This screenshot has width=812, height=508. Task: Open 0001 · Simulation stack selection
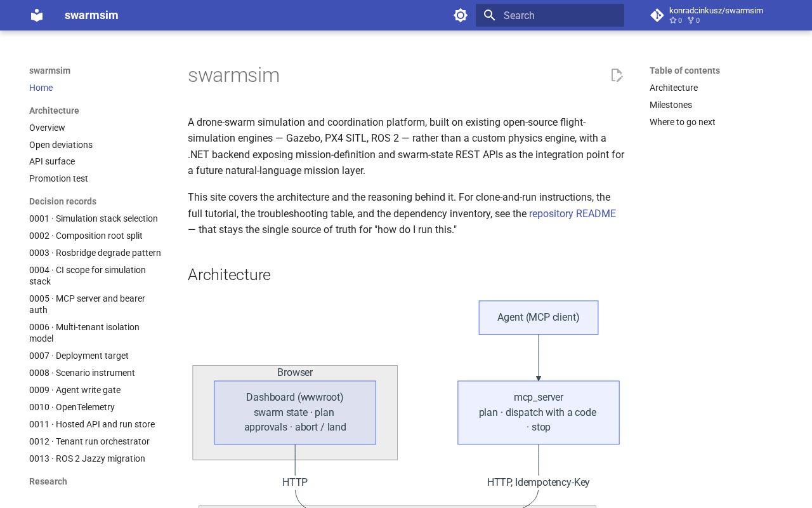coord(93,218)
